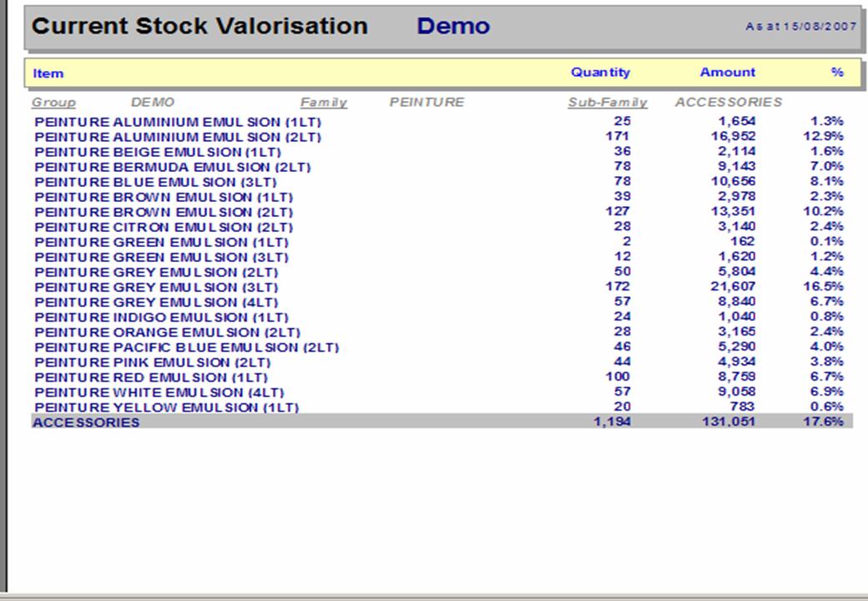This screenshot has width=868, height=601.
Task: Select the Quantity column header
Action: pos(600,73)
